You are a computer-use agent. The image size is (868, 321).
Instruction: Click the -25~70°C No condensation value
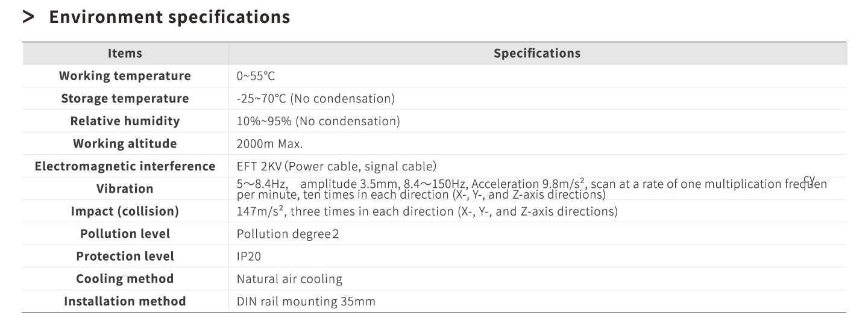coord(316,98)
